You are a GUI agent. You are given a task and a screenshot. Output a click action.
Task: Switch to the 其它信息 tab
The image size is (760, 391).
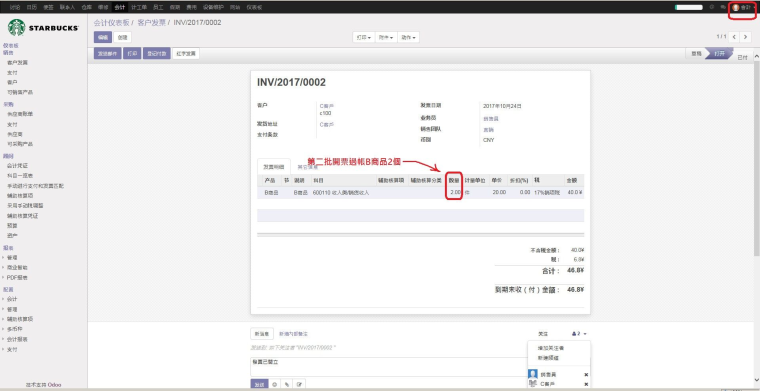(308, 167)
